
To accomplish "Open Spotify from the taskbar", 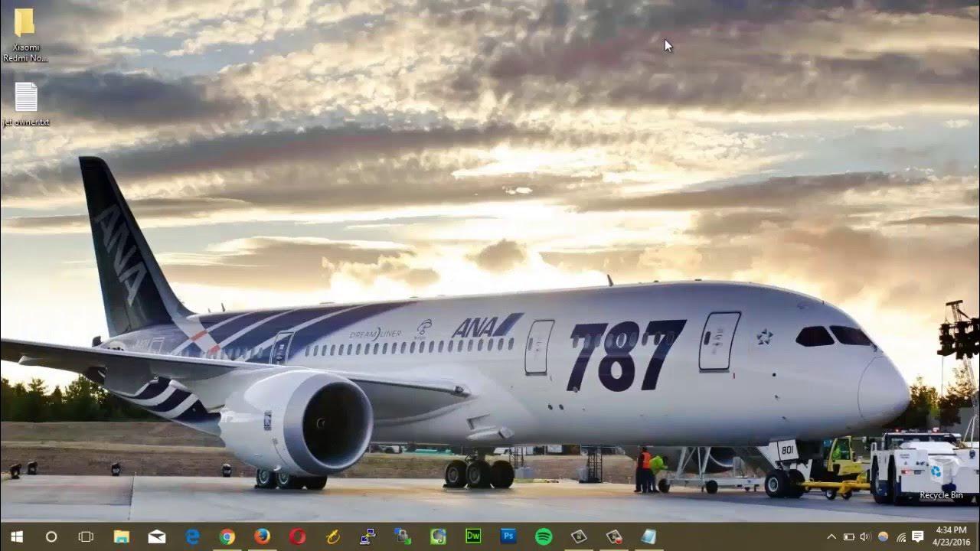I will coord(544,536).
